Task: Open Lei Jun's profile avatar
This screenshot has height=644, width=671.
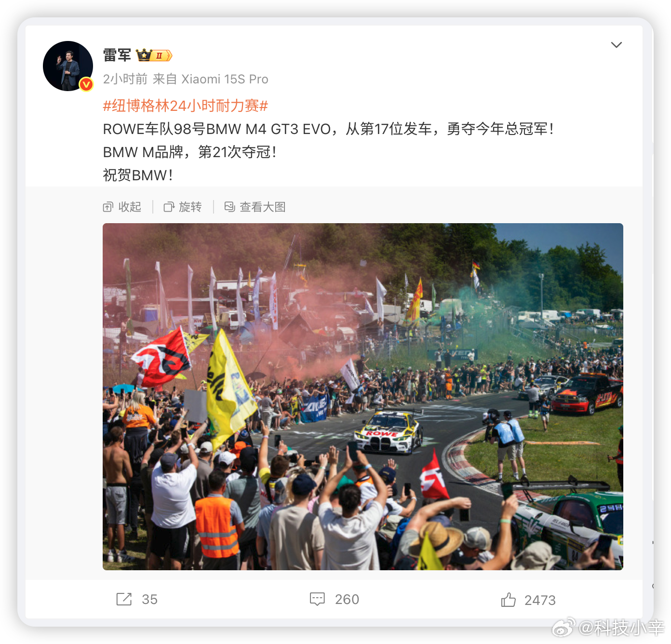Action: tap(68, 66)
